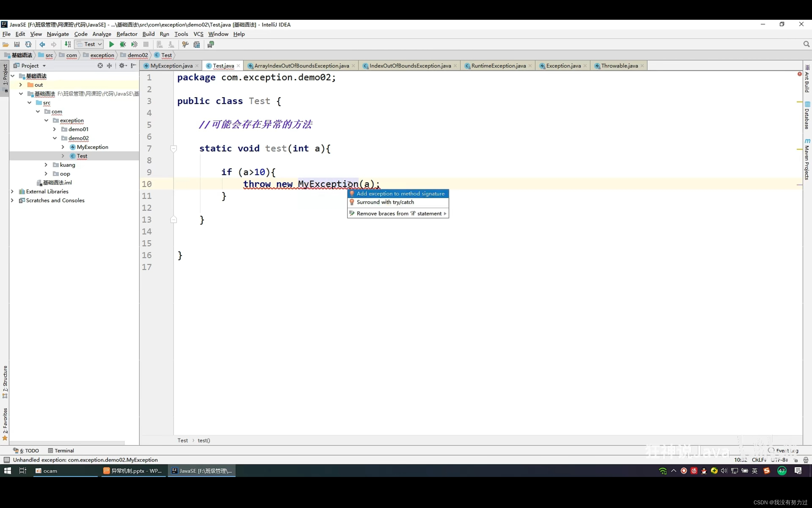Switch to Throwable.java tab
812x508 pixels.
(619, 66)
